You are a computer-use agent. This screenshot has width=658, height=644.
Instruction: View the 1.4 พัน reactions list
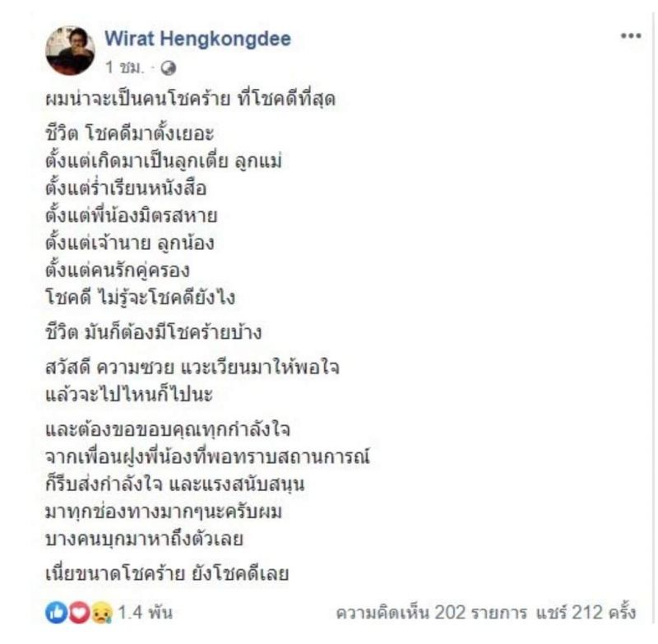click(x=146, y=613)
